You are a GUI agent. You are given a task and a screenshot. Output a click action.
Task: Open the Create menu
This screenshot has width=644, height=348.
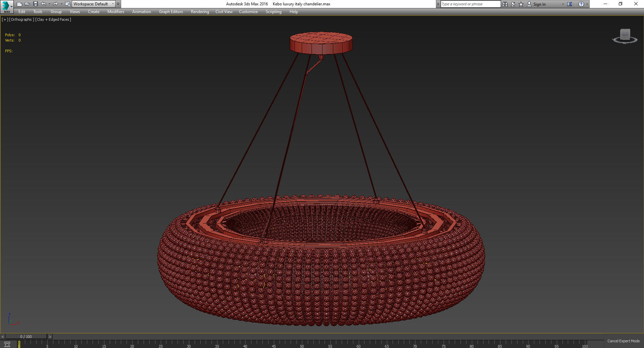[x=94, y=12]
